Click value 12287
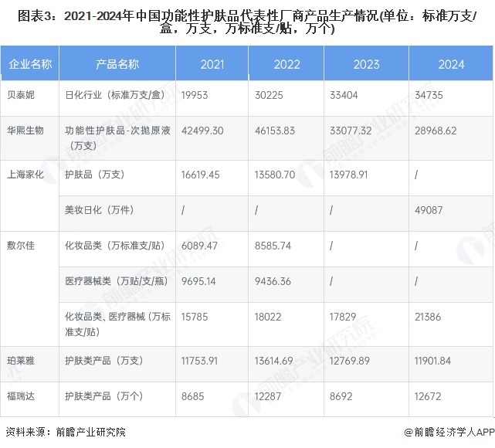This screenshot has width=495, height=448. [268, 396]
